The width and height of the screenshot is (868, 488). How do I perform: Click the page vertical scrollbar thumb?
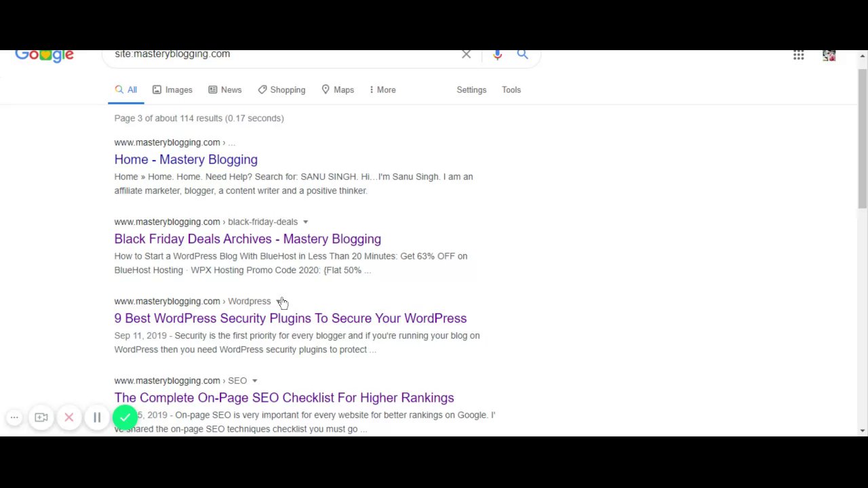863,138
